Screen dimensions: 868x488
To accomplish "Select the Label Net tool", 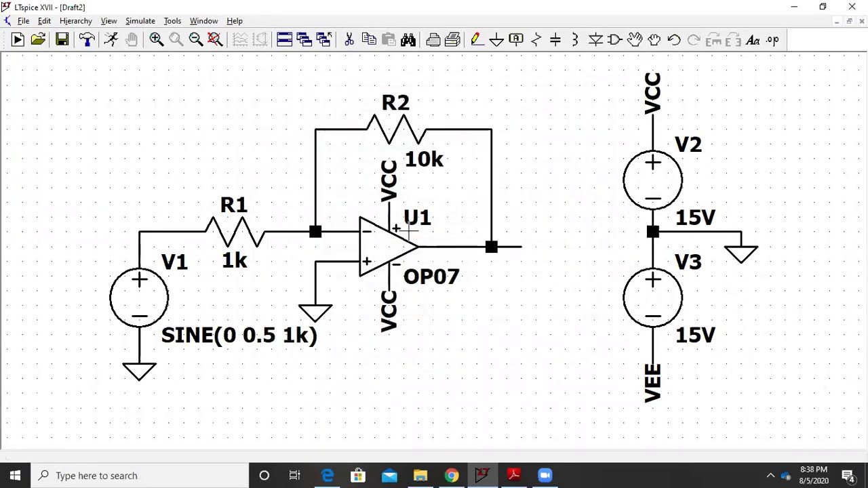I will 516,40.
